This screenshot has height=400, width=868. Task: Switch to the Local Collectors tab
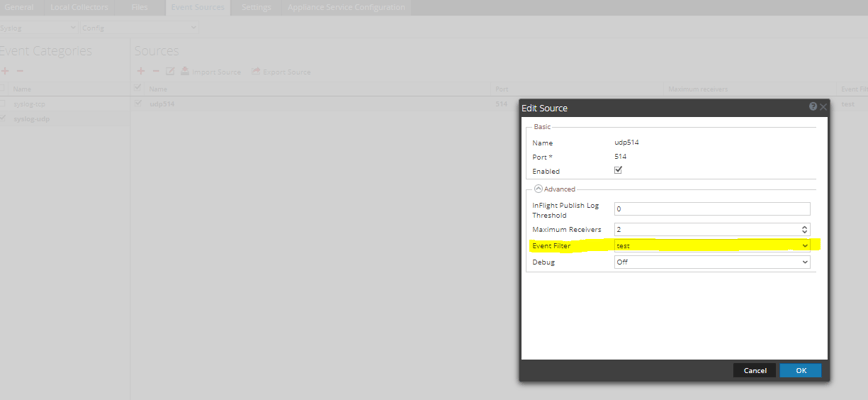tap(79, 8)
